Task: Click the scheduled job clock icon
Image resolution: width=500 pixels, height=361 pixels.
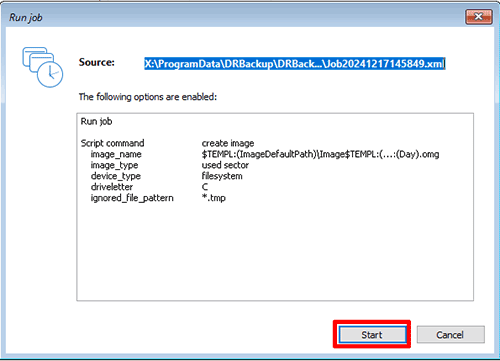Action: pyautogui.click(x=42, y=67)
